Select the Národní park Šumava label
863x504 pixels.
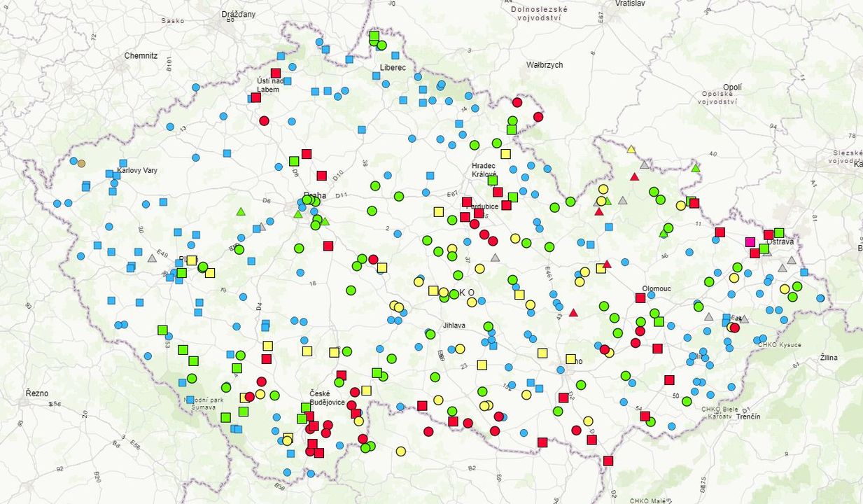202,399
